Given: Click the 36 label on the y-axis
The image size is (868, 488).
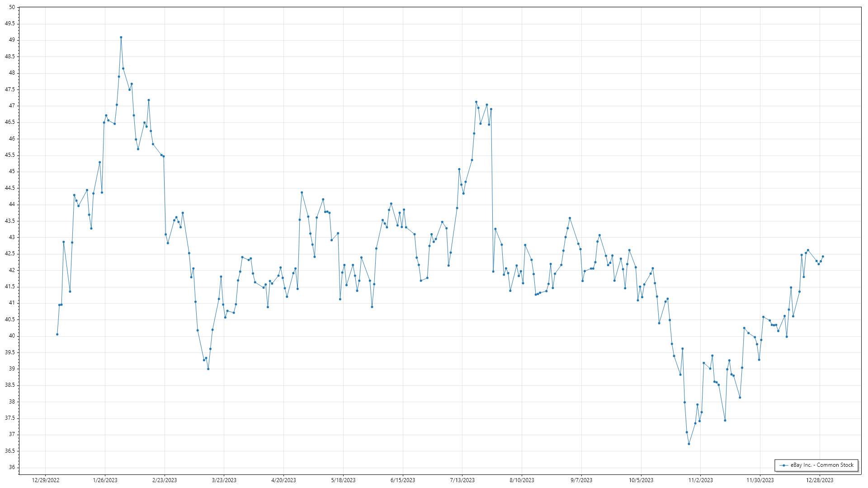Looking at the screenshot, I should pos(12,467).
